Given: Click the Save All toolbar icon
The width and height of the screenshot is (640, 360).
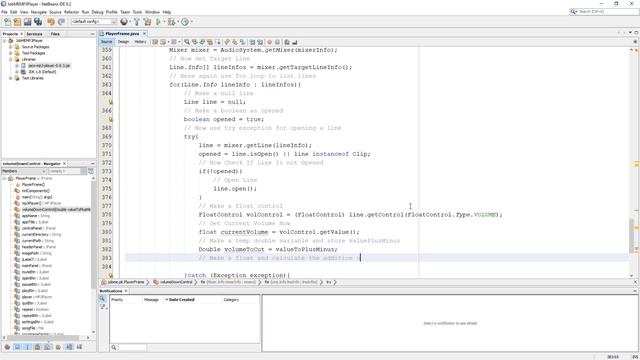Looking at the screenshot, I should click(x=38, y=22).
